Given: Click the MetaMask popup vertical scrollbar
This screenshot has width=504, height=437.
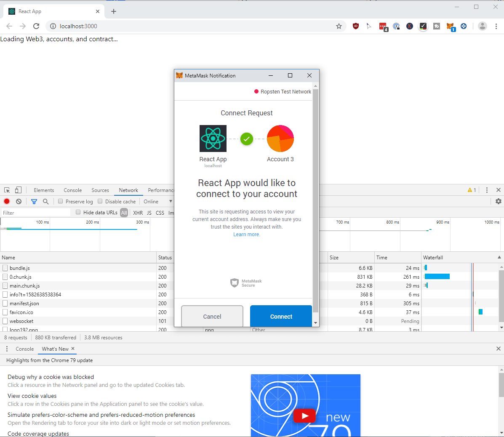Looking at the screenshot, I should click(315, 201).
